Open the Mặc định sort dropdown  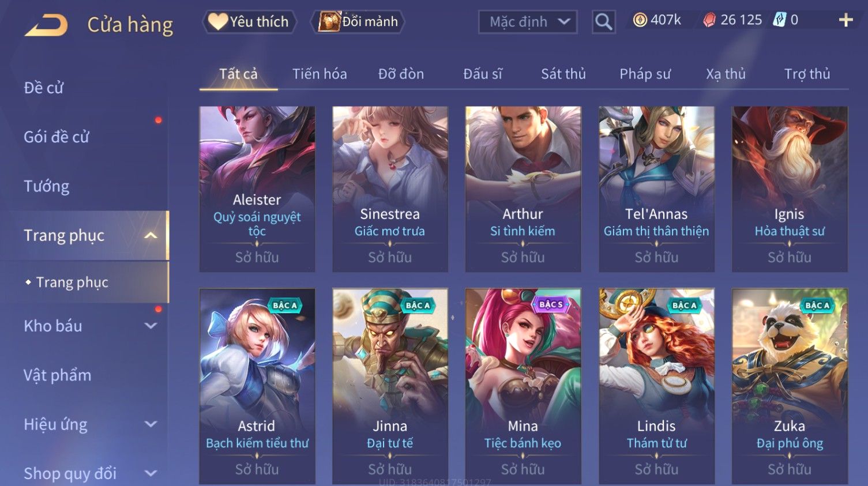[x=528, y=22]
